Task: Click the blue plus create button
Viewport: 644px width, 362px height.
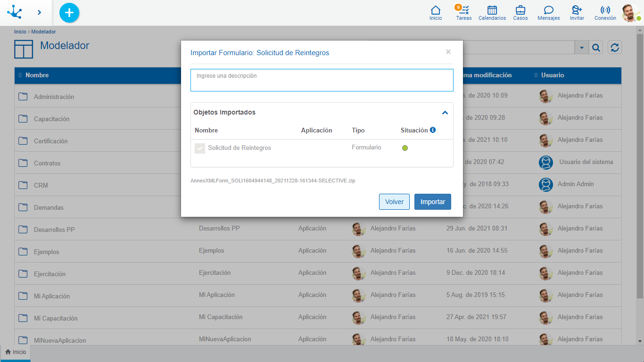Action: tap(69, 13)
